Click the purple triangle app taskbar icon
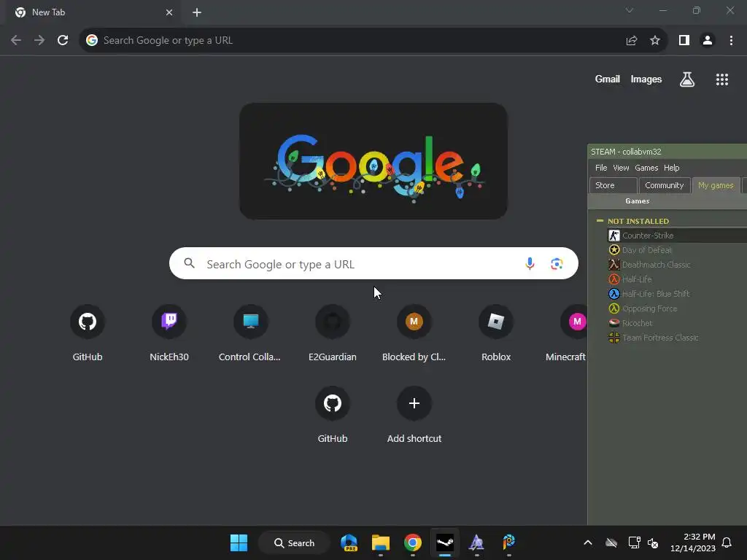The width and height of the screenshot is (747, 560). [476, 542]
